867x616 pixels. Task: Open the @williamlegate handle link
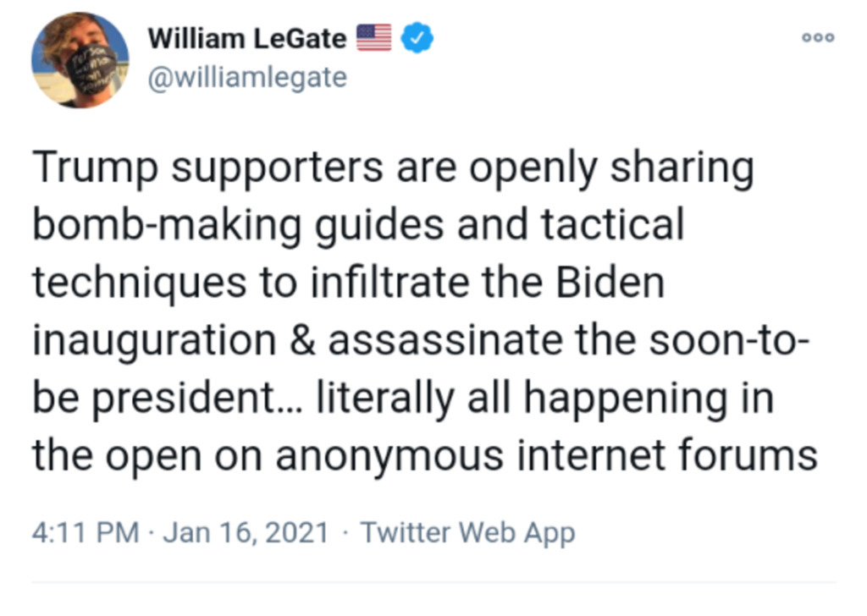tap(247, 78)
